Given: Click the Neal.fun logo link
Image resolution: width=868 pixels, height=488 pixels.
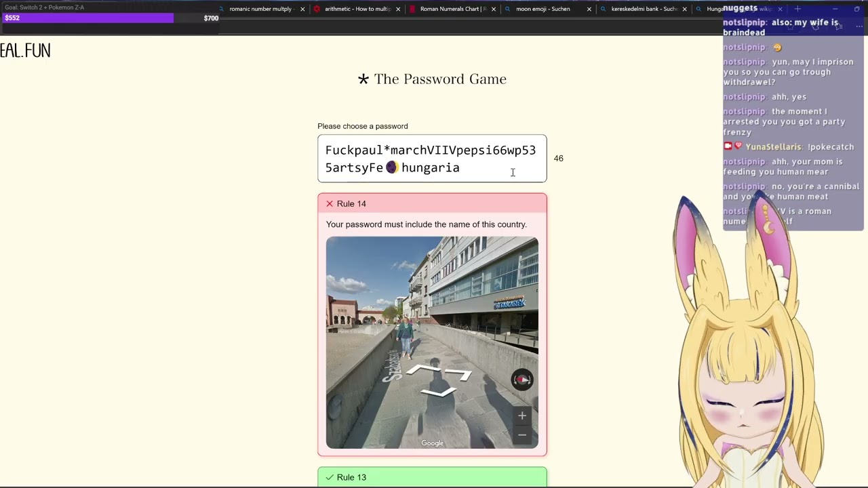Looking at the screenshot, I should pos(25,51).
